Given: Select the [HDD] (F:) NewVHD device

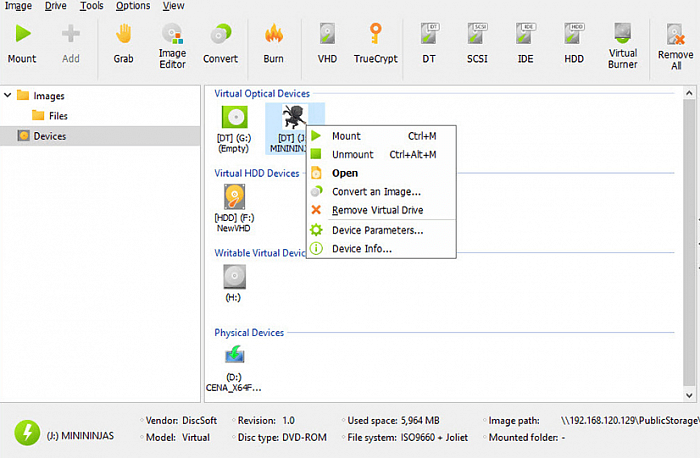Looking at the screenshot, I should [x=234, y=208].
